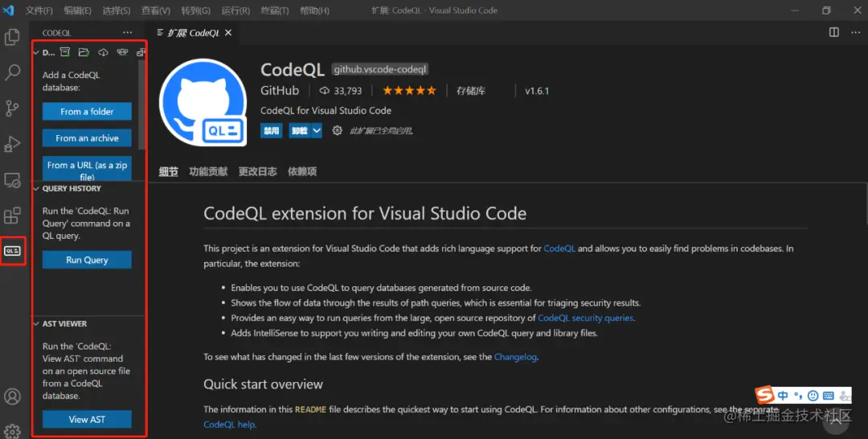The image size is (868, 439).
Task: Open the extension settings gear icon
Action: pos(337,130)
